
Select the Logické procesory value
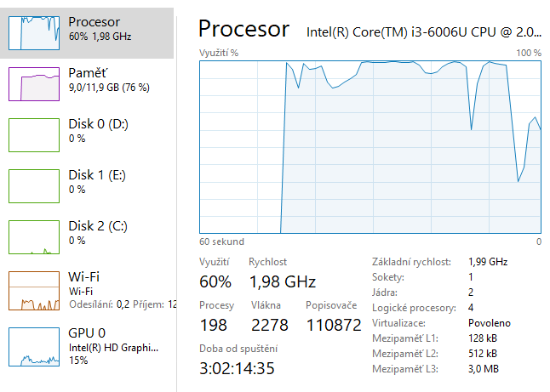[471, 308]
